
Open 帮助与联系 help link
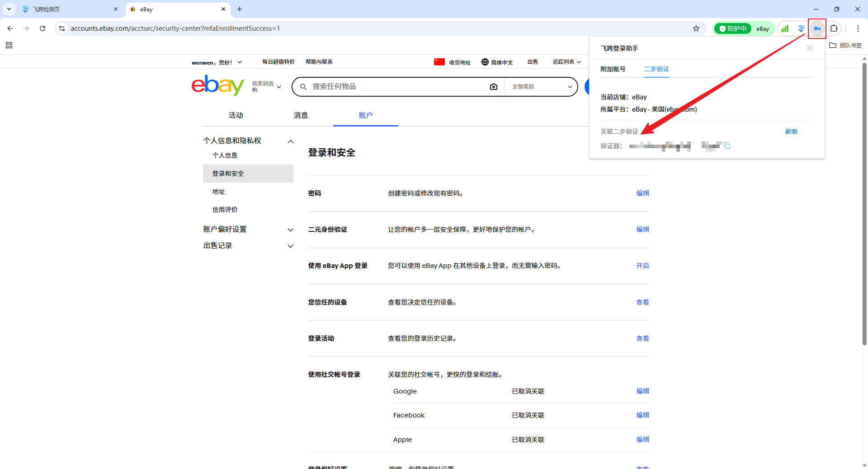(319, 62)
